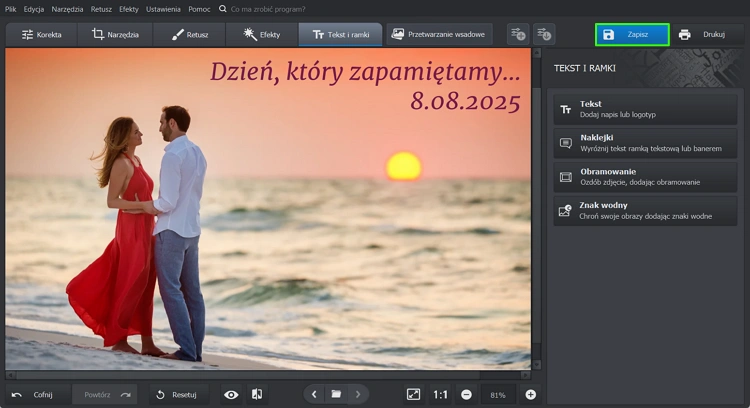This screenshot has width=750, height=408.
Task: Set zoom to 1:1 actual size
Action: [440, 395]
